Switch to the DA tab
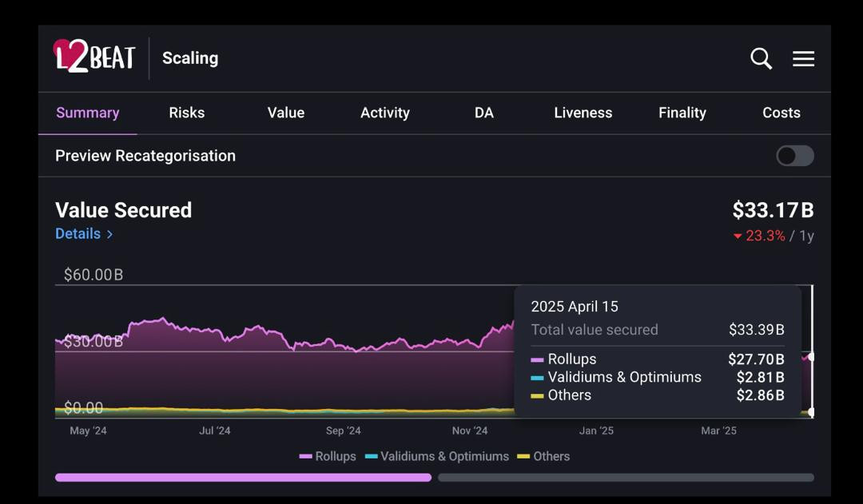The width and height of the screenshot is (863, 504). click(x=483, y=113)
